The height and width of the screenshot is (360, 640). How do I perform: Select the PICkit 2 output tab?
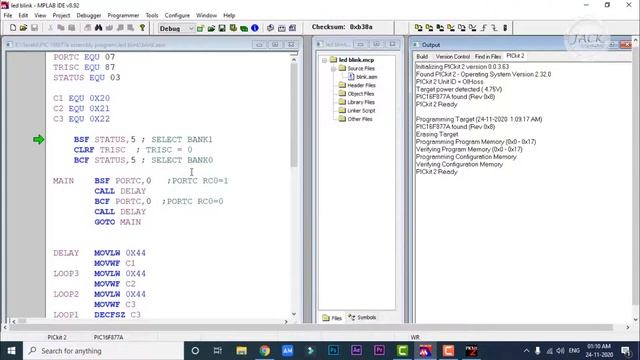click(x=515, y=56)
